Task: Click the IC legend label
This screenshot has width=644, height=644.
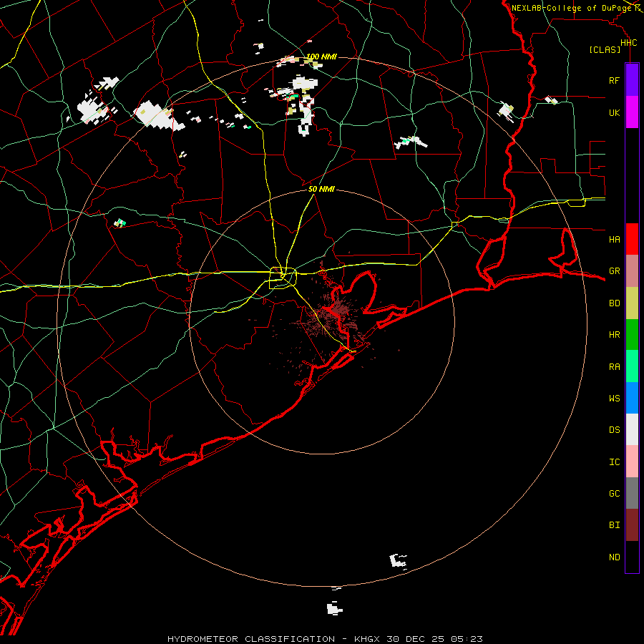Action: (x=614, y=462)
